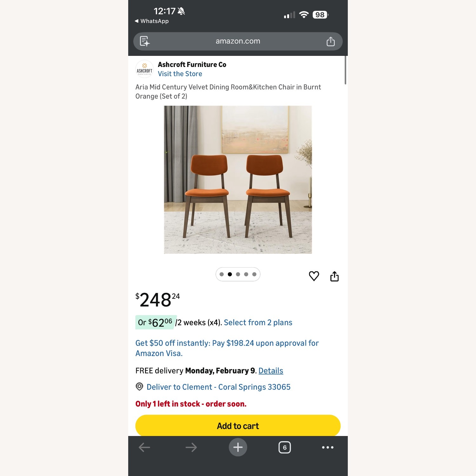Go back with browser back arrow
This screenshot has height=476, width=476.
click(144, 447)
